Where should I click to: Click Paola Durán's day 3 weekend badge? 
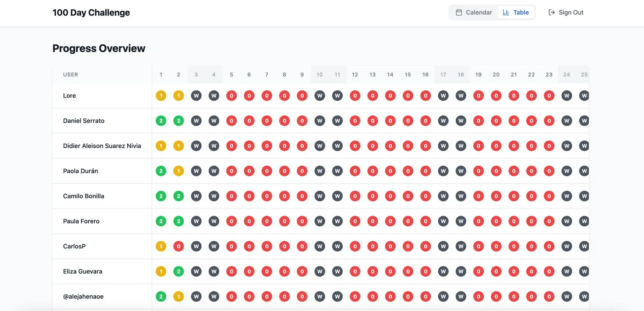point(196,171)
